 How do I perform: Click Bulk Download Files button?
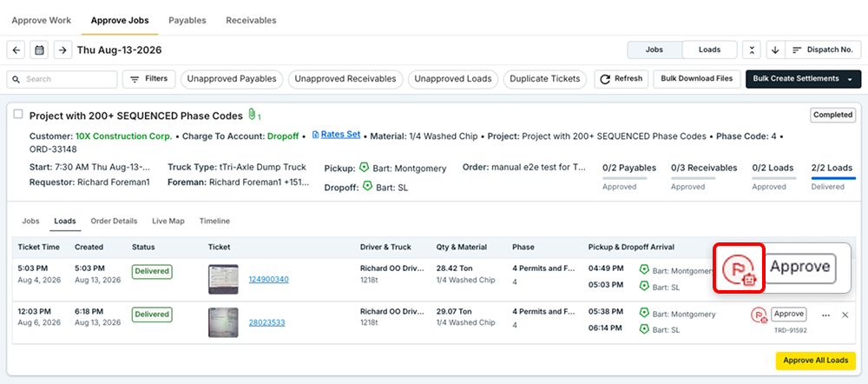(697, 79)
